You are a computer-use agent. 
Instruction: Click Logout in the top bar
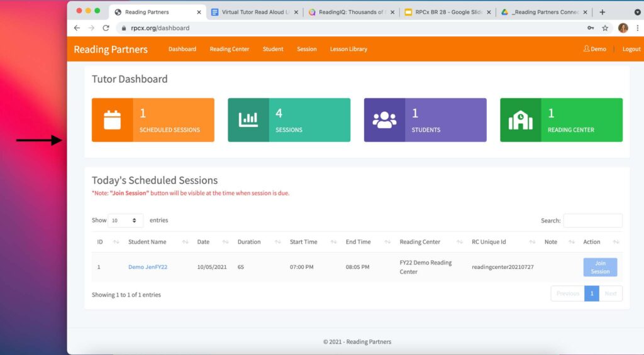631,49
